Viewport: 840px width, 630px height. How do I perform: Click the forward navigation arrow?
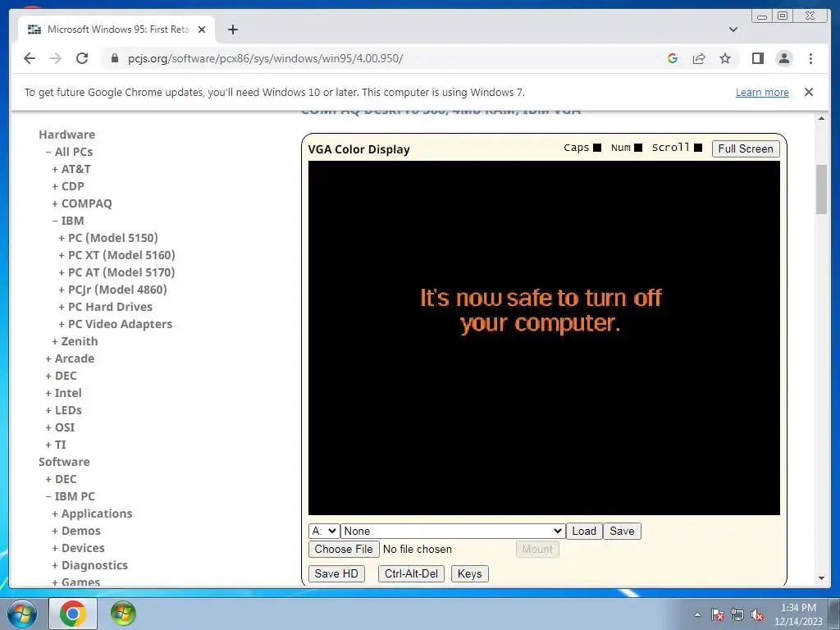click(56, 58)
